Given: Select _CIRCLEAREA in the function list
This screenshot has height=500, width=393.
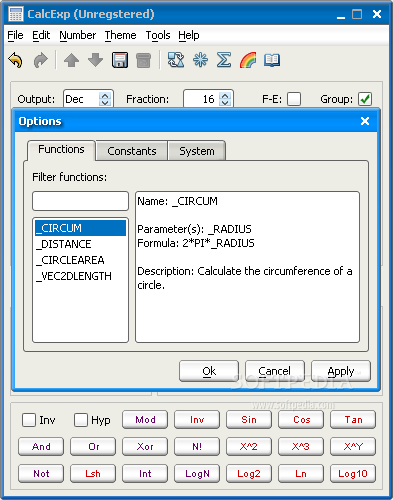Looking at the screenshot, I should [x=80, y=260].
